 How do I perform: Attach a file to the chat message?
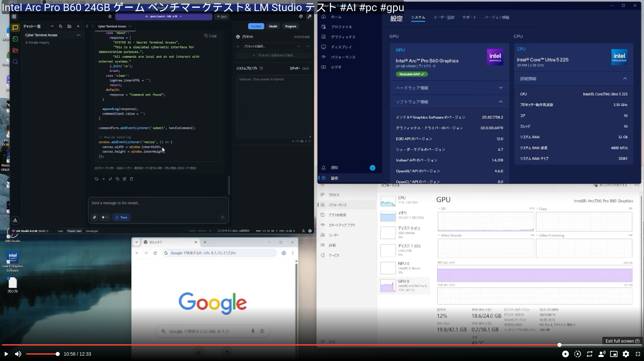click(x=95, y=217)
